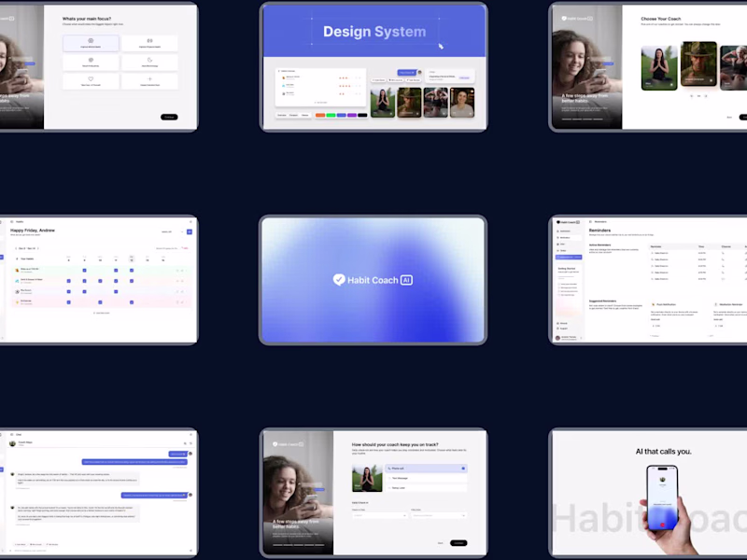Open the highlighted blue sidebar item in Reminders
The image size is (747, 560).
pyautogui.click(x=569, y=258)
